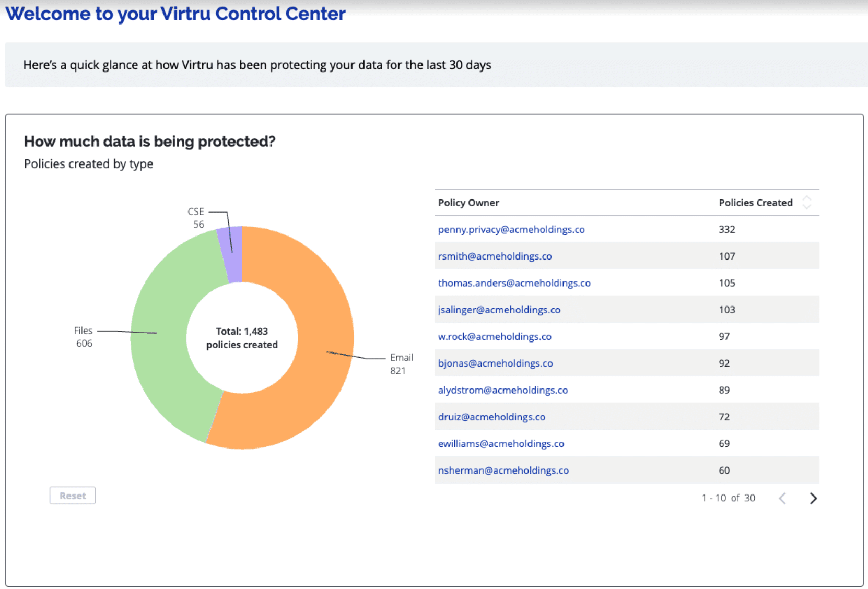Open nsherman@acmeholdings.co owner link
Screen dimensions: 868x589
[x=503, y=470]
